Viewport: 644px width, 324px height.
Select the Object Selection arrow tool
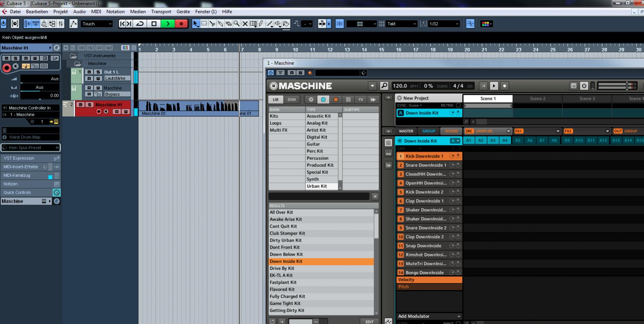(x=196, y=24)
